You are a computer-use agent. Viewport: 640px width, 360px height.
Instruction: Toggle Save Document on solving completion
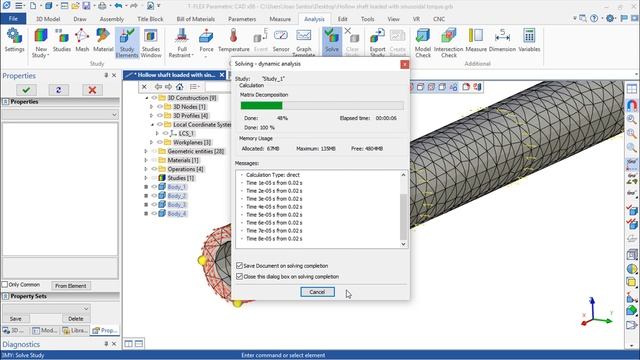coord(239,265)
